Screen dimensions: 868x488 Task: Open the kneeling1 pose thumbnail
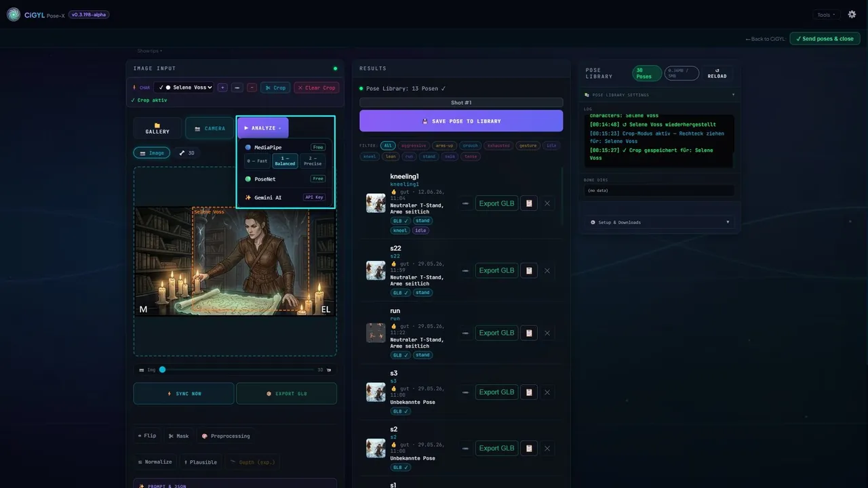coord(376,203)
